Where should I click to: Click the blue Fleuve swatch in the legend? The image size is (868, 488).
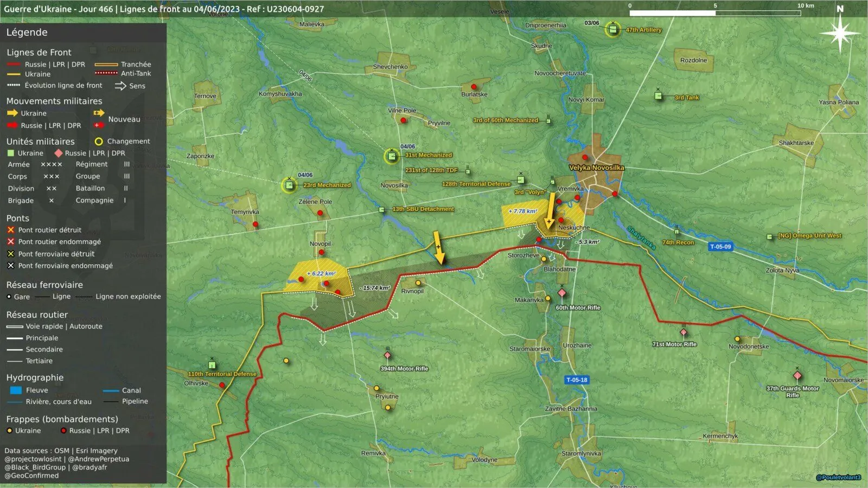[16, 390]
